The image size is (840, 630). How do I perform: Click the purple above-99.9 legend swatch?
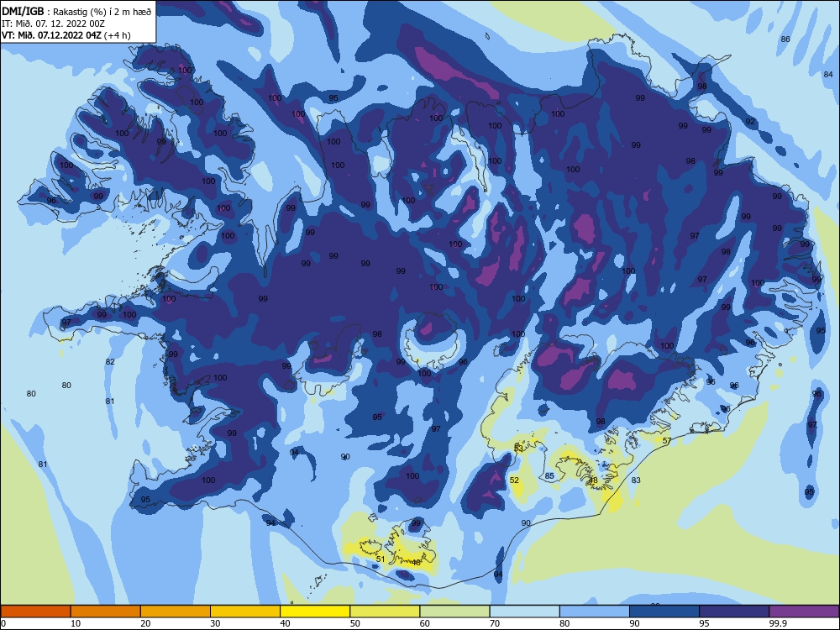point(804,612)
